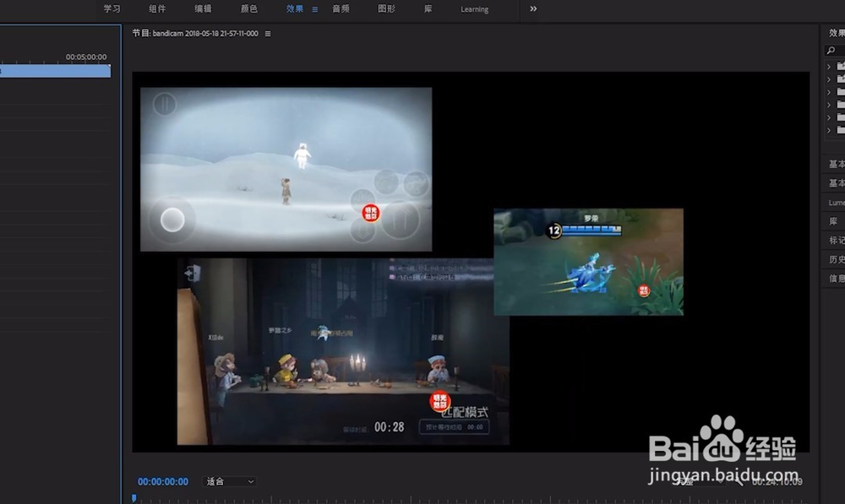
Task: Switch to the 颜色 workspace tab
Action: pos(249,8)
